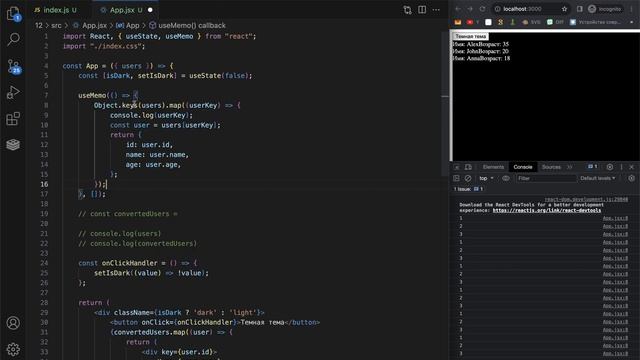Open the SVG bookmark

[531, 22]
